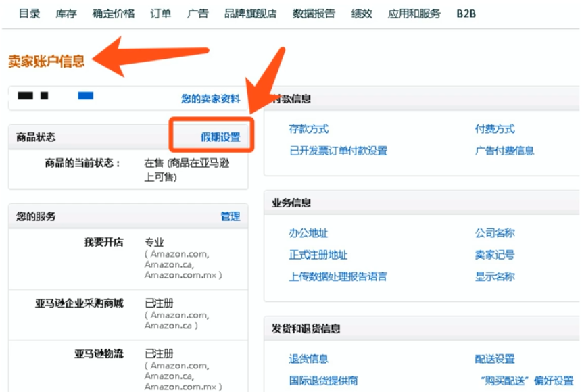
Task: Open 广告付费信息 advertising payment info
Action: click(504, 151)
